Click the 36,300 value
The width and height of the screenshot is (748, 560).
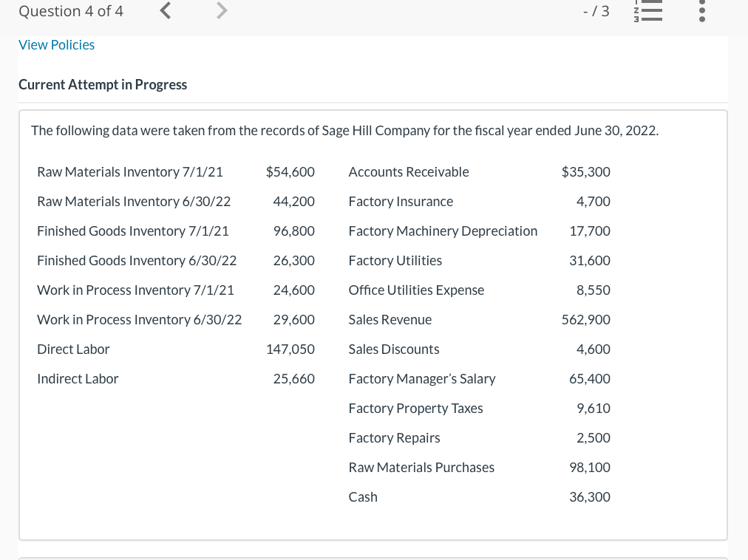point(590,497)
